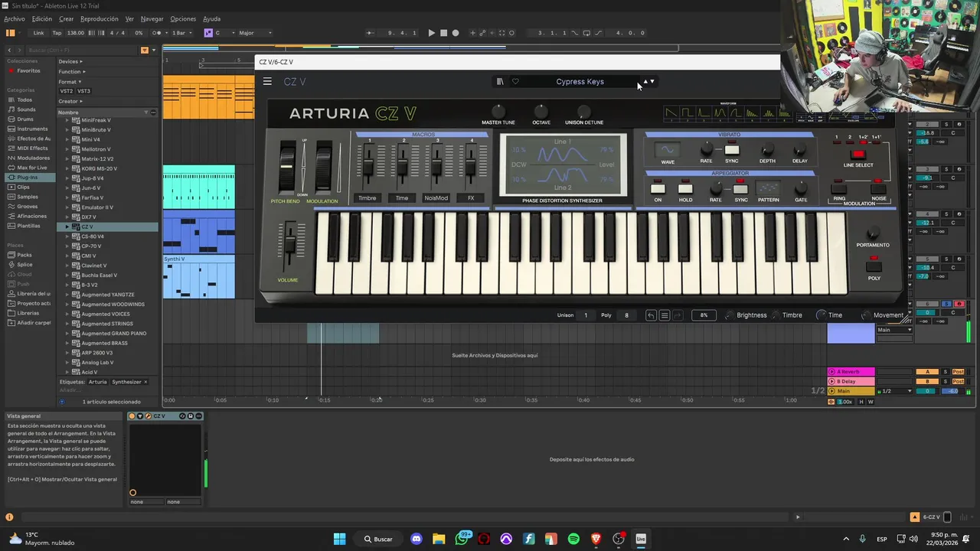Click the vibrato WAVE selector
The height and width of the screenshot is (551, 980).
[668, 150]
